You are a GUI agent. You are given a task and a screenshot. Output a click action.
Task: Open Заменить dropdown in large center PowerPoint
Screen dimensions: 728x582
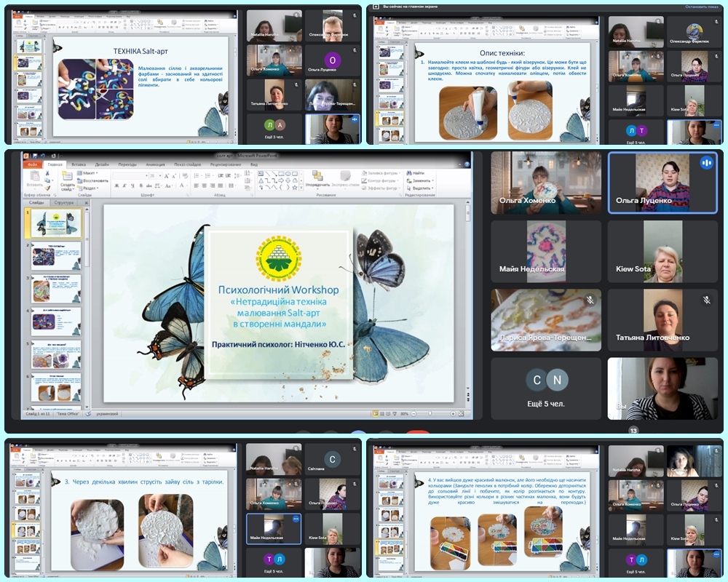click(420, 180)
